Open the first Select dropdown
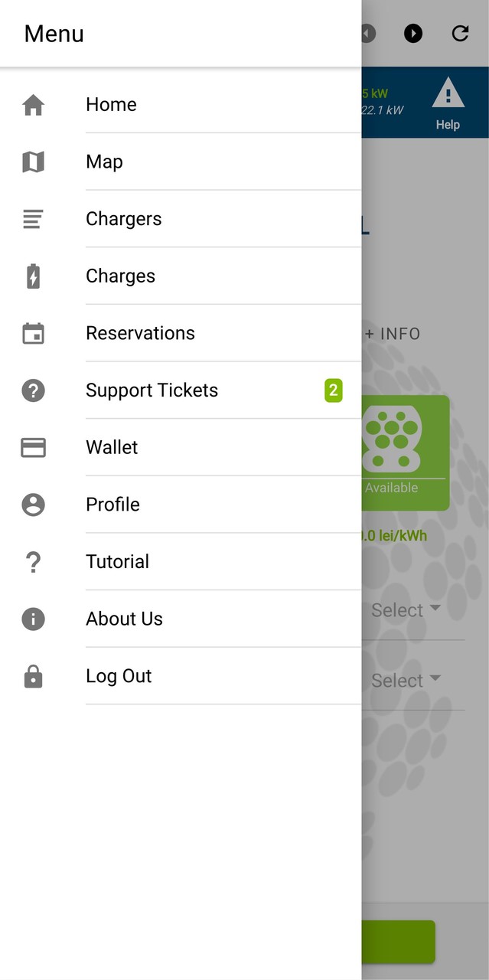489x980 pixels. (x=406, y=609)
